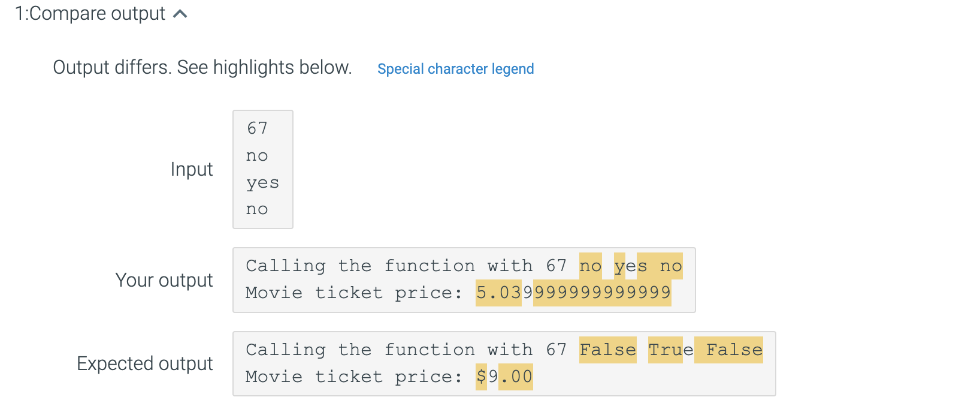Screen dimensions: 980x415
Task: Click the 'yes' line in the input box
Action: point(262,182)
